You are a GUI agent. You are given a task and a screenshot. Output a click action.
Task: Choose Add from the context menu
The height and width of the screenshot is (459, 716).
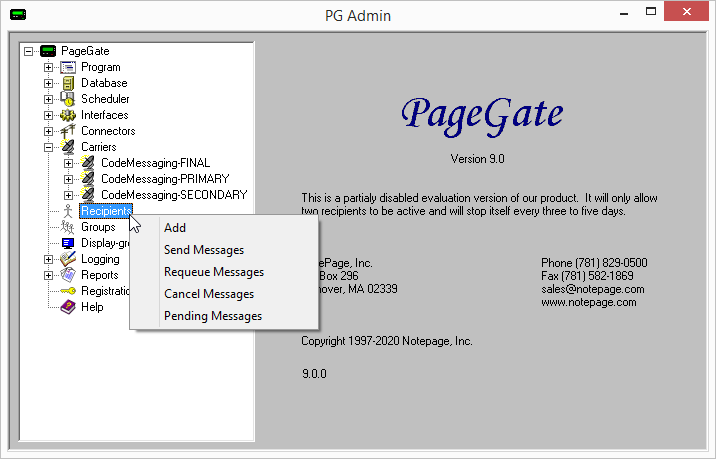pos(224,228)
